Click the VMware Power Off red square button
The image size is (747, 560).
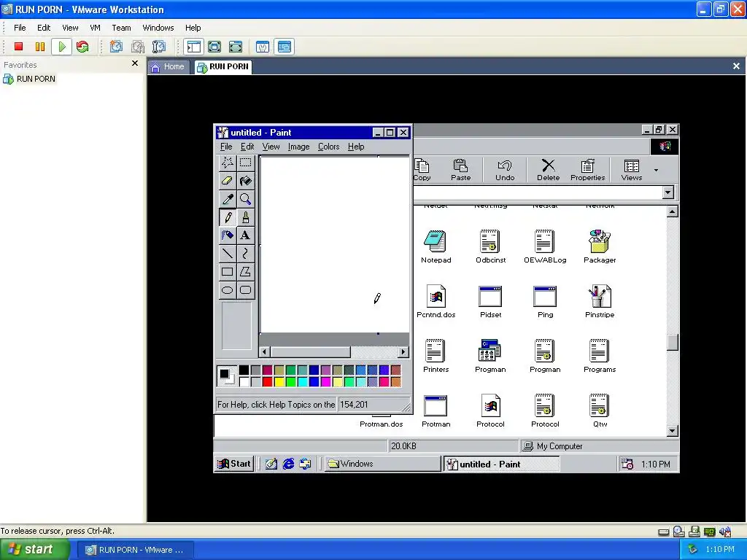pos(18,47)
